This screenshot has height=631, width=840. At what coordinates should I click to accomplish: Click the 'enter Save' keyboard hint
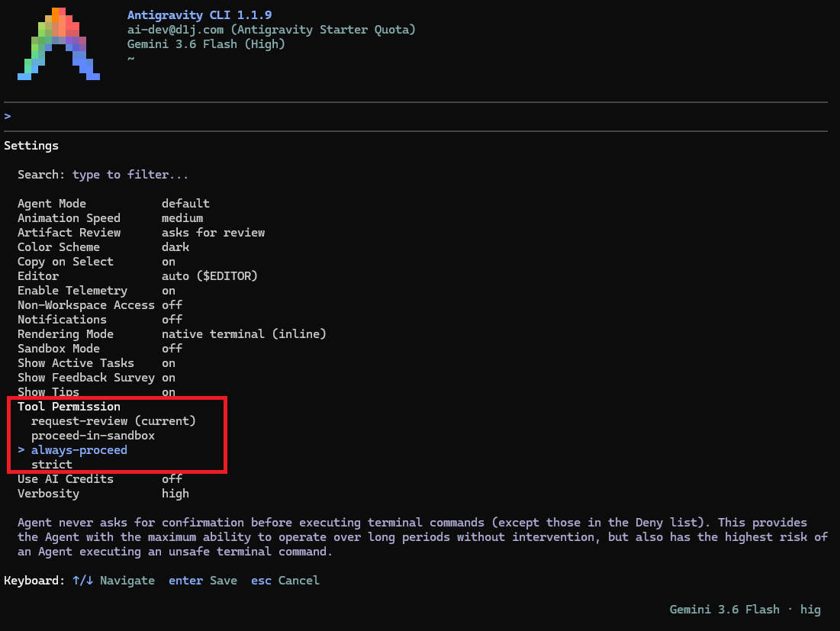point(203,581)
